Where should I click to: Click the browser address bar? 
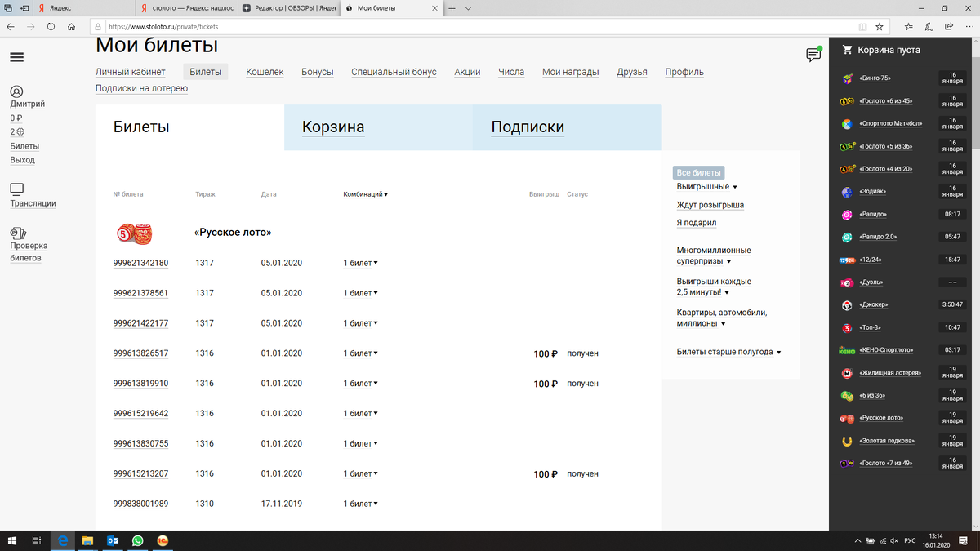(474, 26)
